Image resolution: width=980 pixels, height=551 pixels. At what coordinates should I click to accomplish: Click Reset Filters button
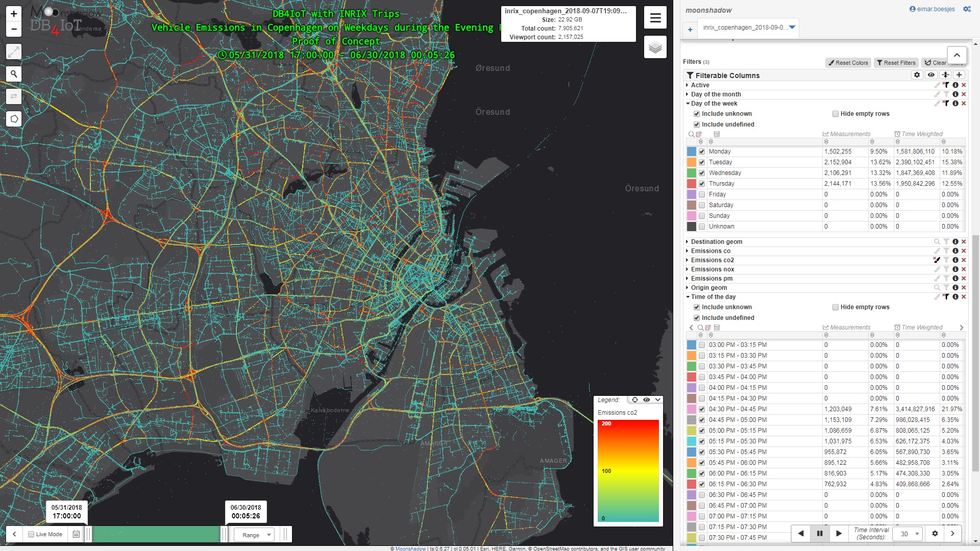click(896, 63)
